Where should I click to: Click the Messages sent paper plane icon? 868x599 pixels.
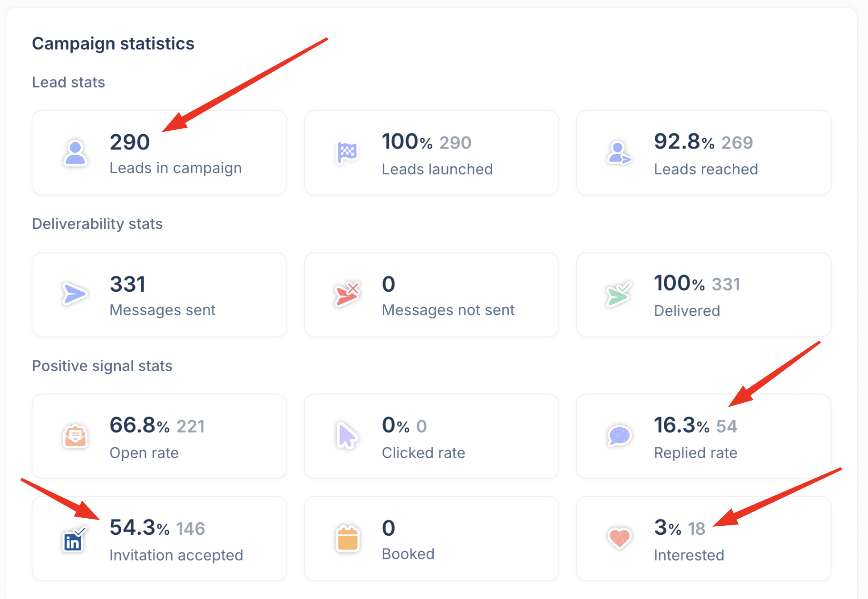coord(74,294)
